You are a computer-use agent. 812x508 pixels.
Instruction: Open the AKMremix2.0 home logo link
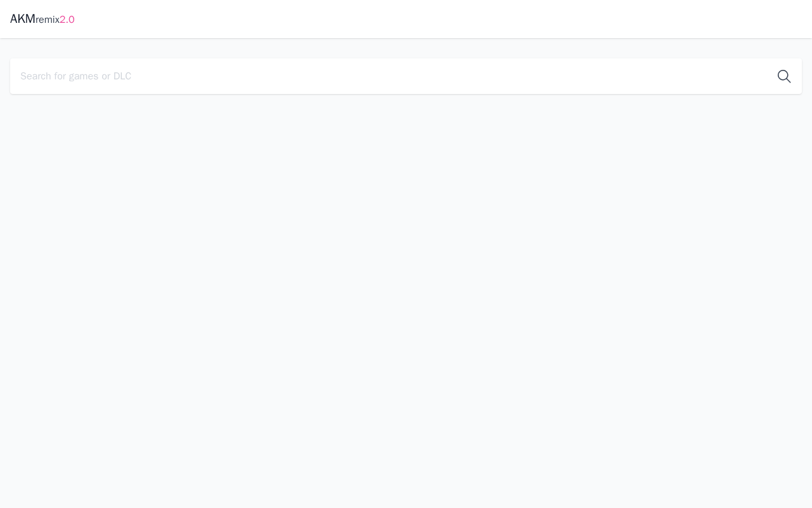43,19
